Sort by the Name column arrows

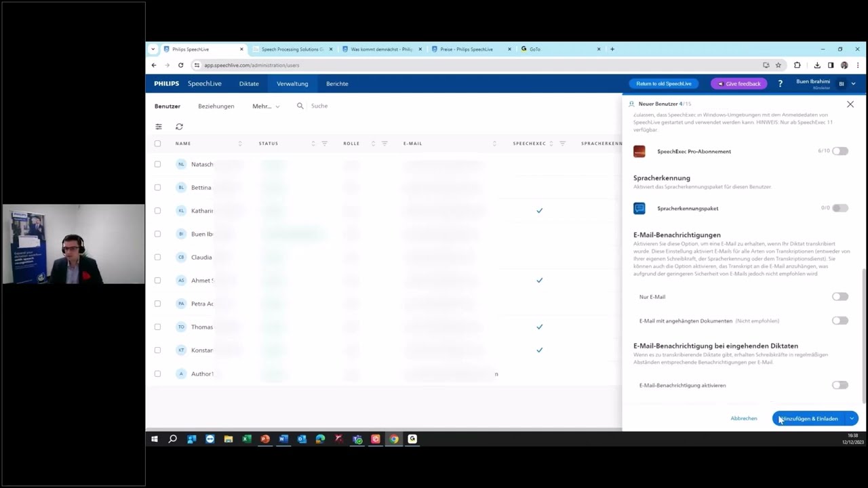pos(240,144)
